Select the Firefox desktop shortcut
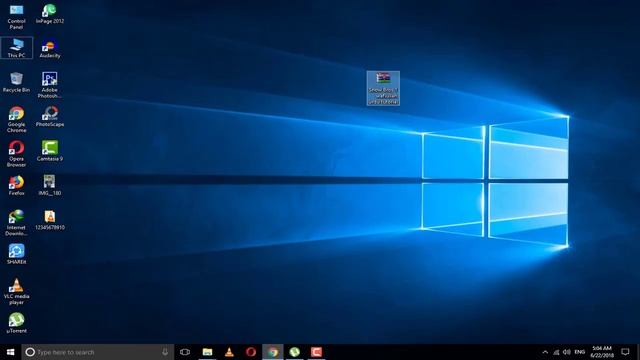The image size is (640, 360). (x=16, y=185)
